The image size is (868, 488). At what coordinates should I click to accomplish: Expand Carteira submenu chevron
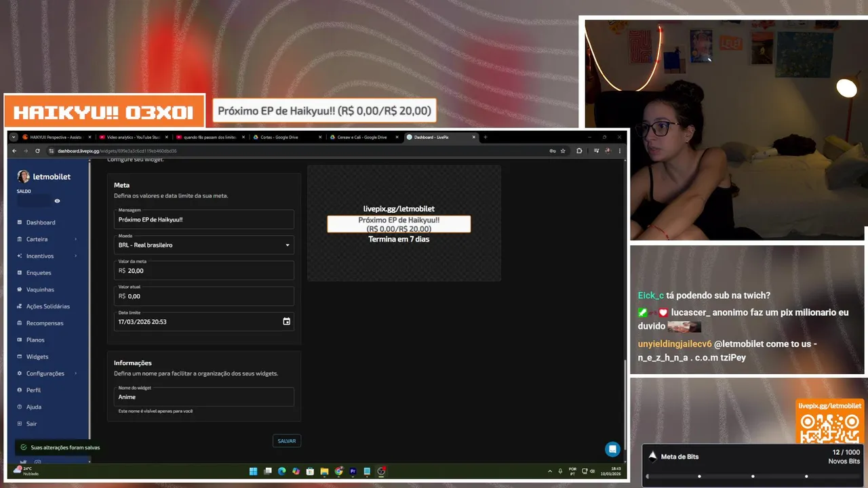(76, 239)
